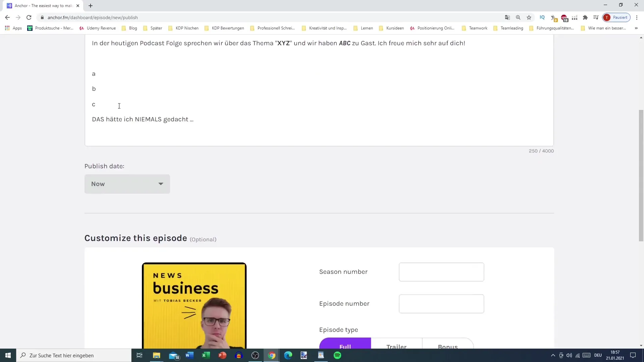
Task: Click the Windows taskbar search box
Action: coord(74,355)
